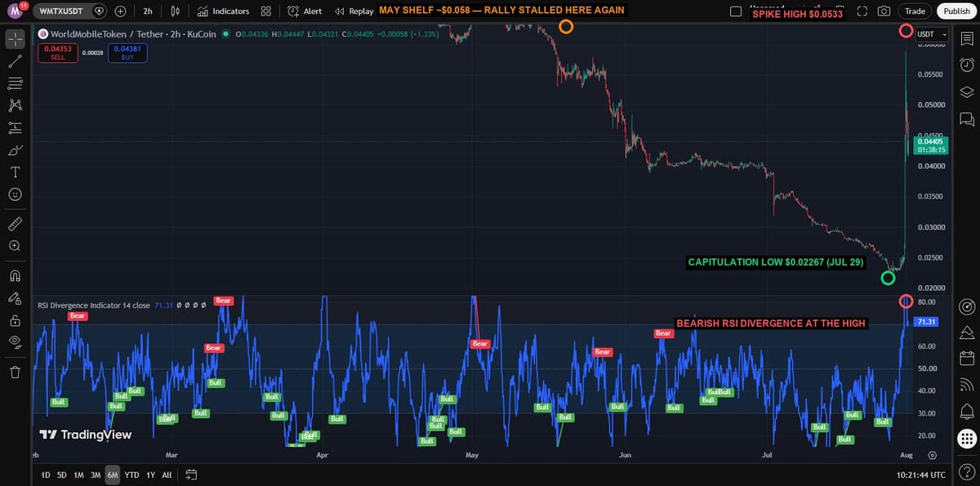Image resolution: width=980 pixels, height=486 pixels.
Task: Click the compare or add symbol plus
Action: [x=120, y=11]
